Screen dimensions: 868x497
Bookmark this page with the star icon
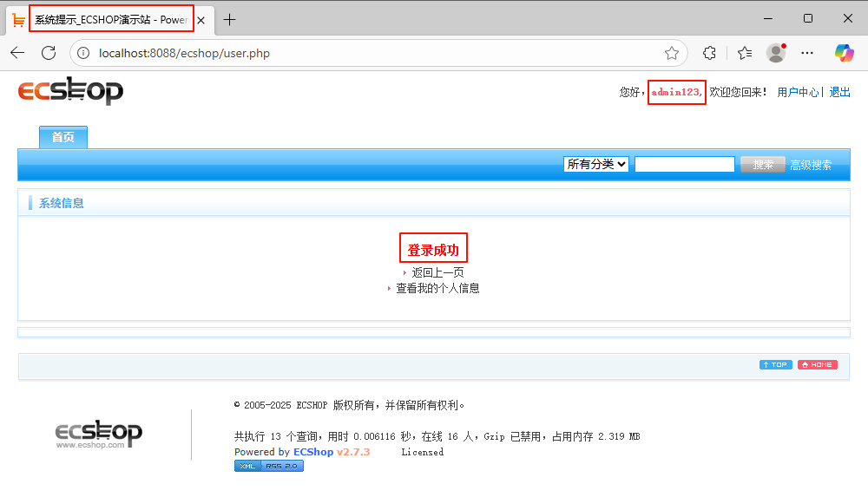[x=672, y=53]
